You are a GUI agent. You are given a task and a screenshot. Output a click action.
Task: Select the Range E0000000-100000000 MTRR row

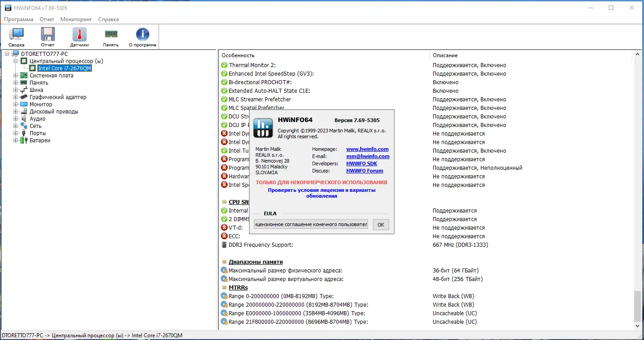pos(426,313)
